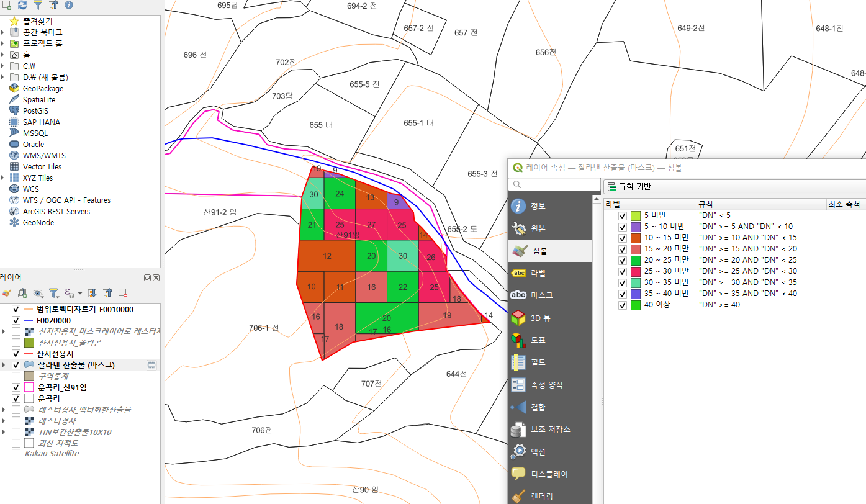Select the SAP HANA entry
866x504 pixels.
pyautogui.click(x=42, y=122)
